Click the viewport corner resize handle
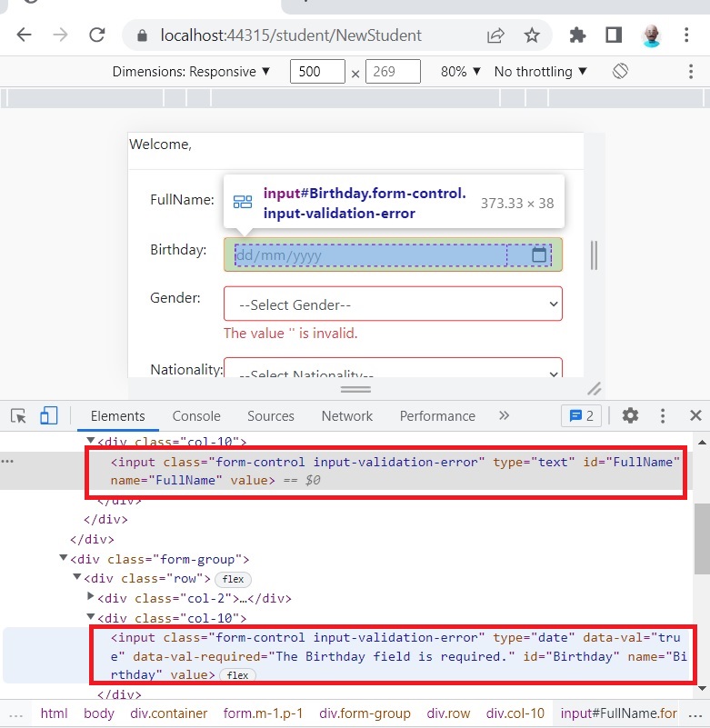Image resolution: width=710 pixels, height=728 pixels. [595, 389]
